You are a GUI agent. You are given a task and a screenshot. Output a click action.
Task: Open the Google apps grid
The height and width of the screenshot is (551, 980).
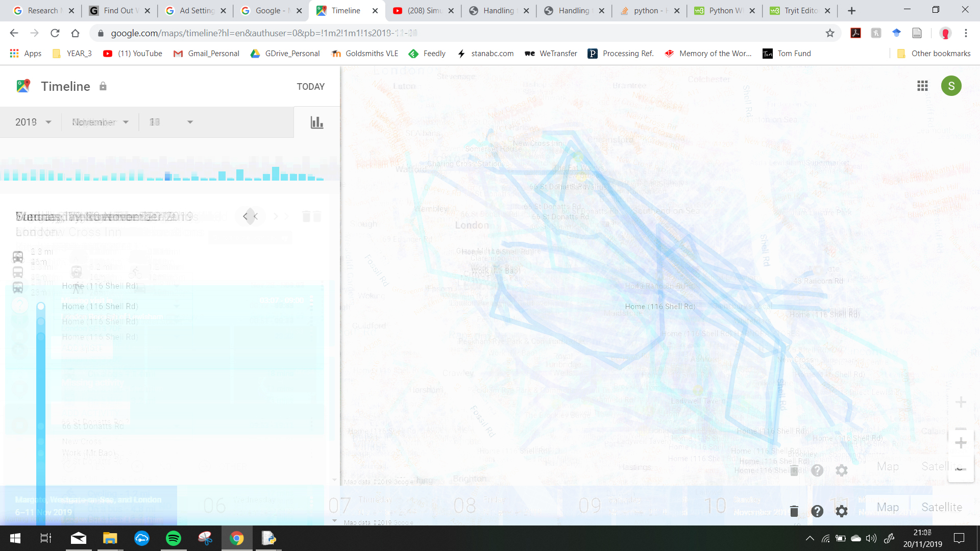922,86
